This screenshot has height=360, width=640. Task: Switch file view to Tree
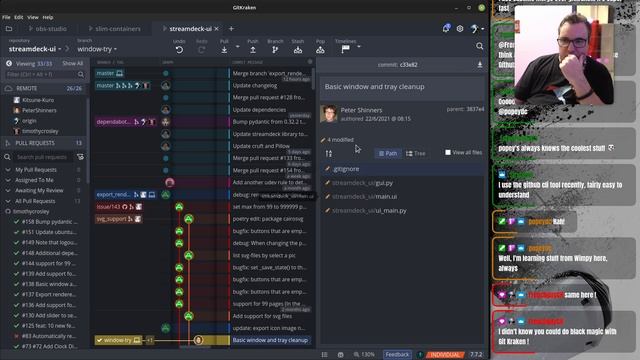coord(416,153)
